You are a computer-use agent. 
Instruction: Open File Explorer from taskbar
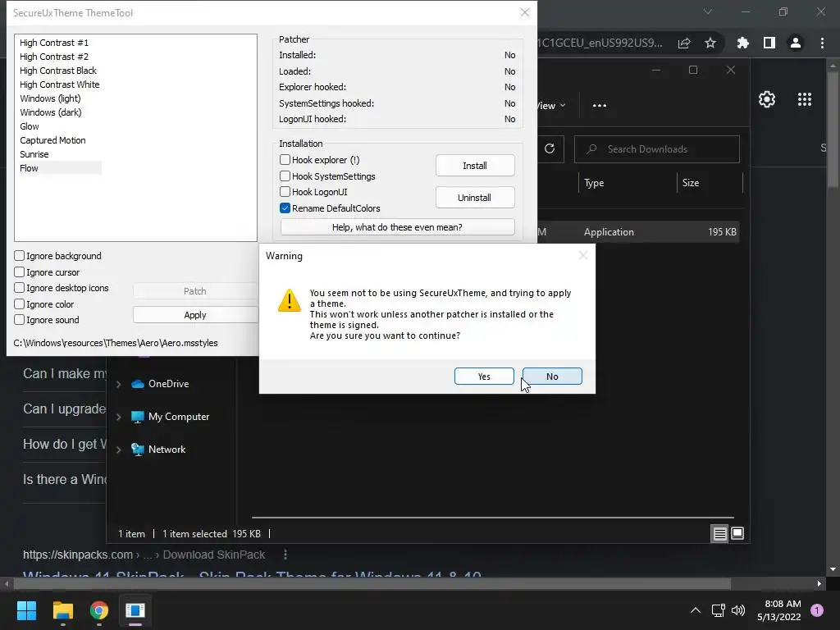pyautogui.click(x=62, y=610)
